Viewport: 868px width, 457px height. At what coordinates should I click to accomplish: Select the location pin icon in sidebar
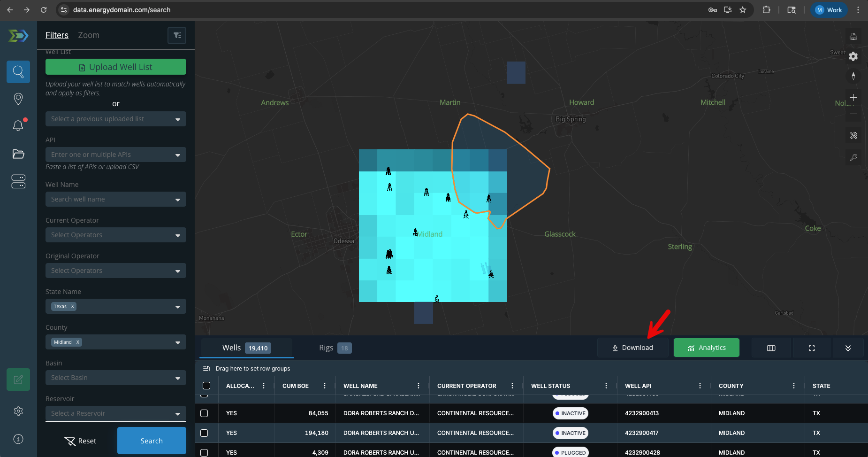coord(18,99)
